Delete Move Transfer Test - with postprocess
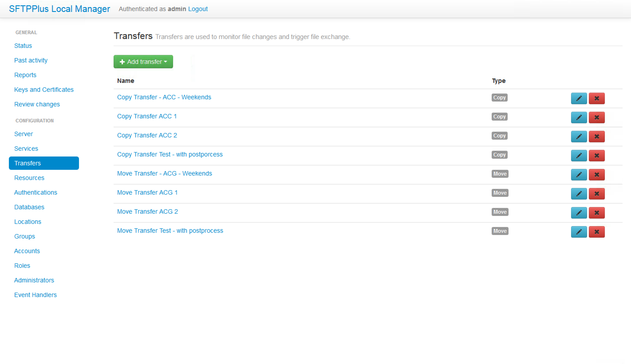631x364 pixels. click(x=596, y=232)
